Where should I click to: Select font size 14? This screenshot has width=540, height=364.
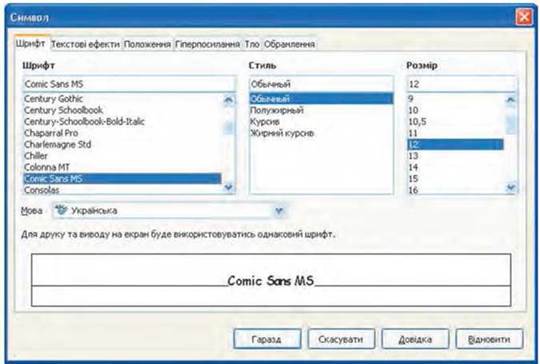(x=456, y=167)
